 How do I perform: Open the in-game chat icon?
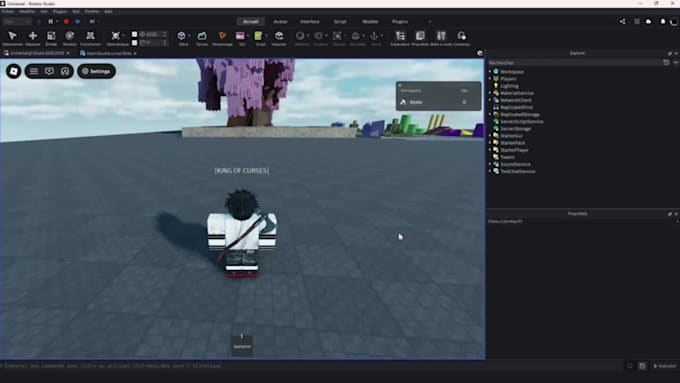[49, 71]
